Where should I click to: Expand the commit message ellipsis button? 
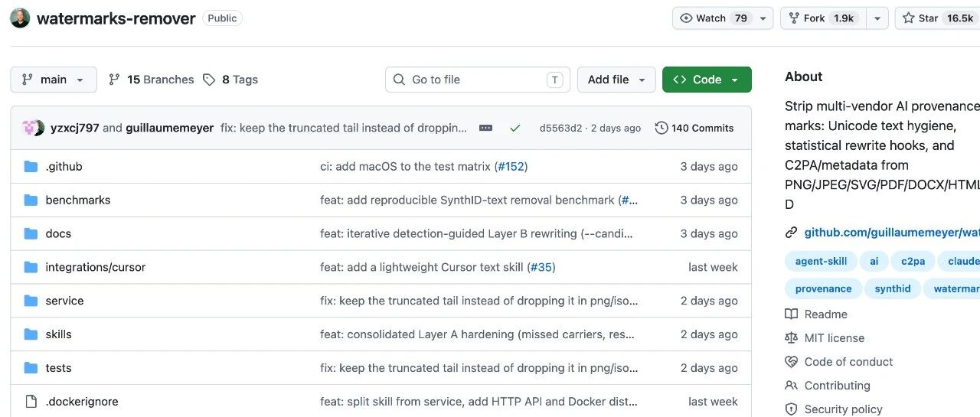(485, 128)
